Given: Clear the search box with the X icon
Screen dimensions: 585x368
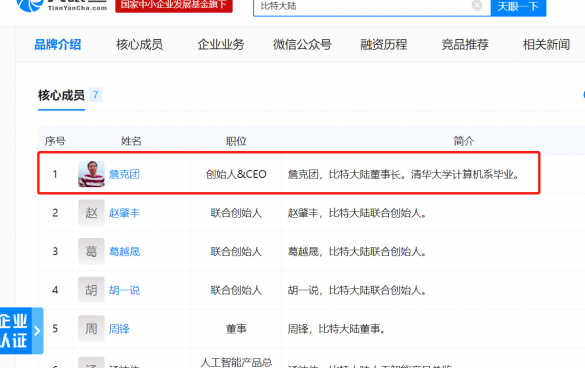Looking at the screenshot, I should [x=477, y=5].
